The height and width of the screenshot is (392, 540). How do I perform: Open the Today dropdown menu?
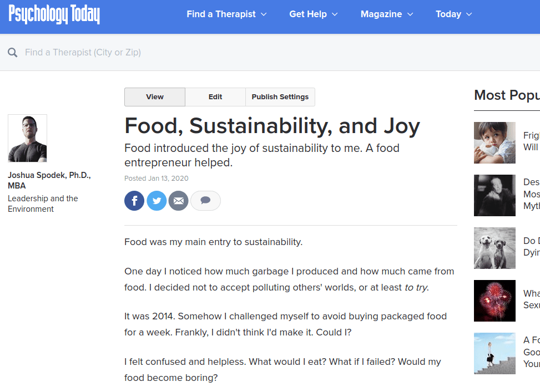point(453,14)
